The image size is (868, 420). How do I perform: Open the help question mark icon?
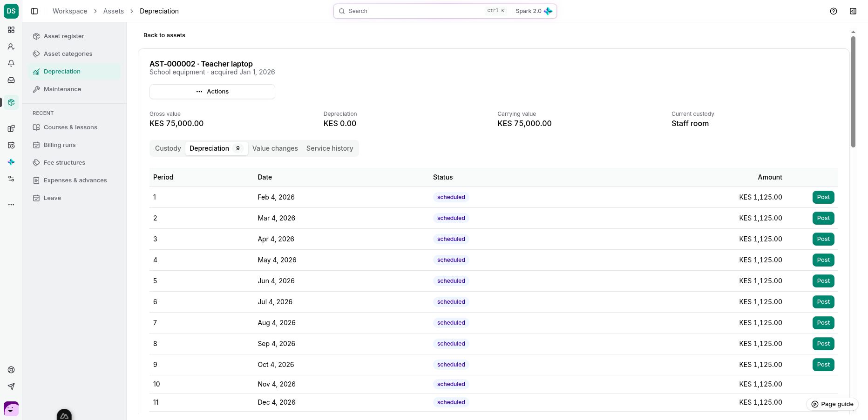click(x=834, y=11)
